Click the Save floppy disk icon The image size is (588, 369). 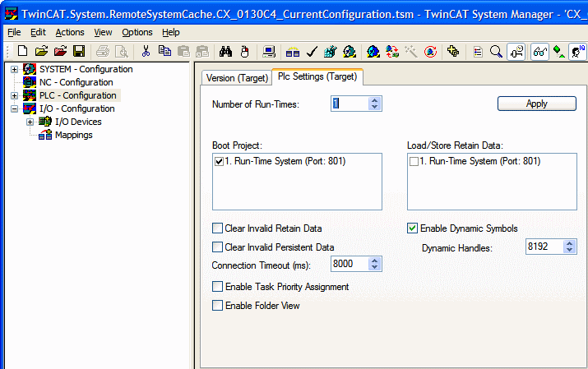point(79,51)
